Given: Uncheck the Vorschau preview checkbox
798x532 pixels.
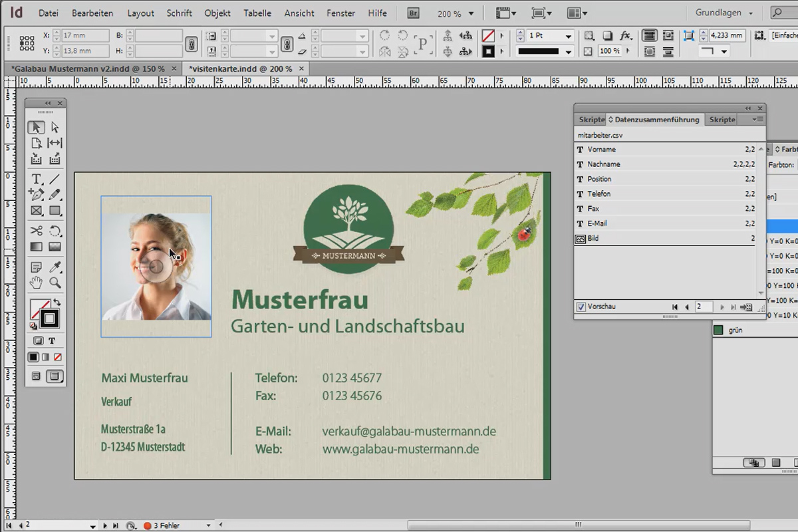Looking at the screenshot, I should (x=581, y=307).
